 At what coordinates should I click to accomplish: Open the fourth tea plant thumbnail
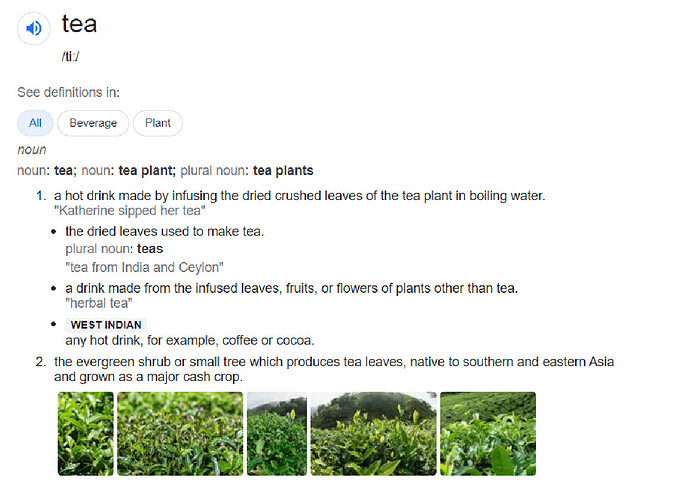tap(373, 433)
